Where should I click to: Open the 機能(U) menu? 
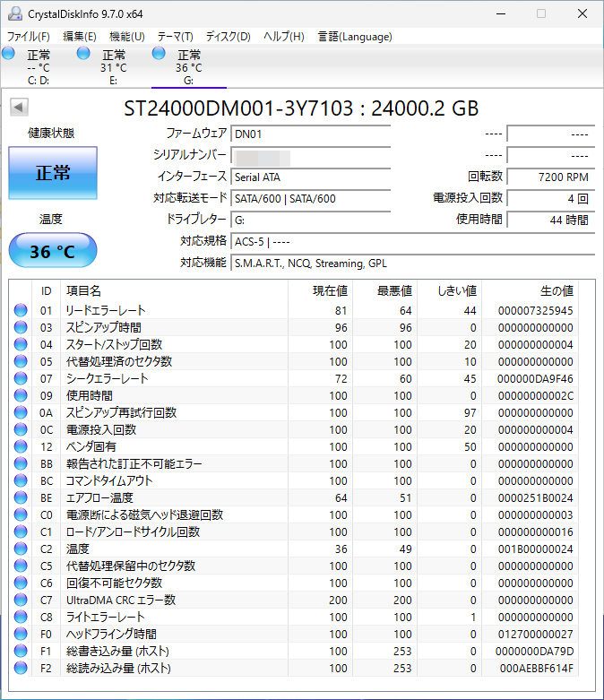[126, 37]
